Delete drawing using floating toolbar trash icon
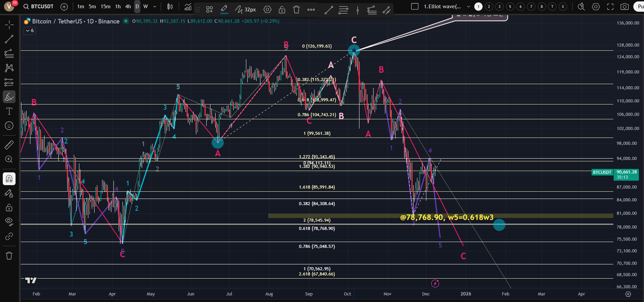This screenshot has width=644, height=302. (296, 10)
